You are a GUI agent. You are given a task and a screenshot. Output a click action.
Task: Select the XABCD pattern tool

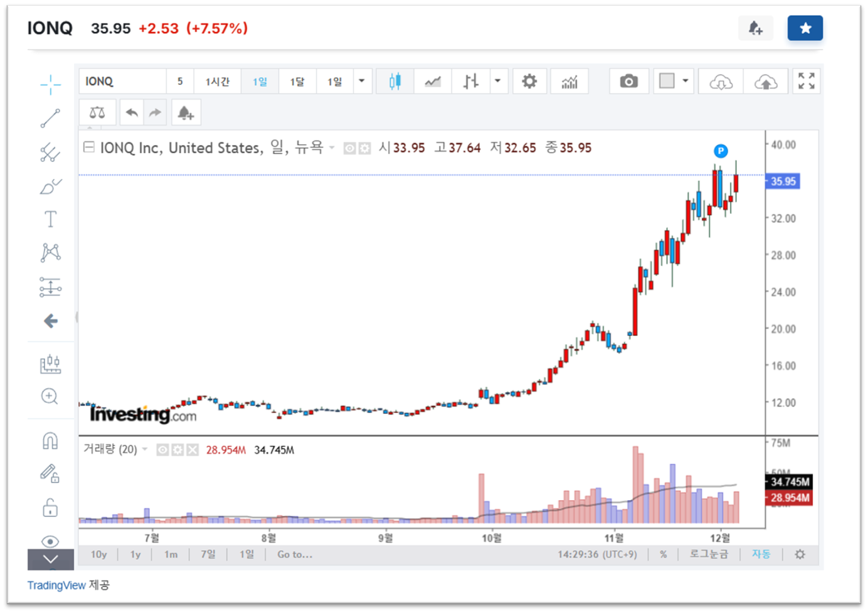(50, 253)
